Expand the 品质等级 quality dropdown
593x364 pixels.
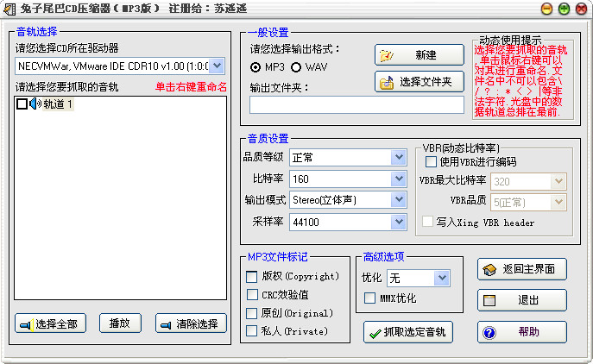click(399, 157)
